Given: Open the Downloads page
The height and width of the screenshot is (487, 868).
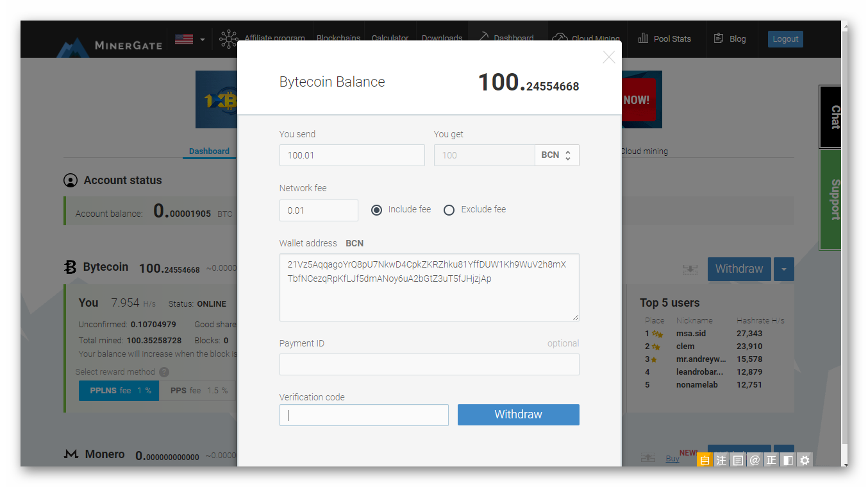Looking at the screenshot, I should coord(442,38).
